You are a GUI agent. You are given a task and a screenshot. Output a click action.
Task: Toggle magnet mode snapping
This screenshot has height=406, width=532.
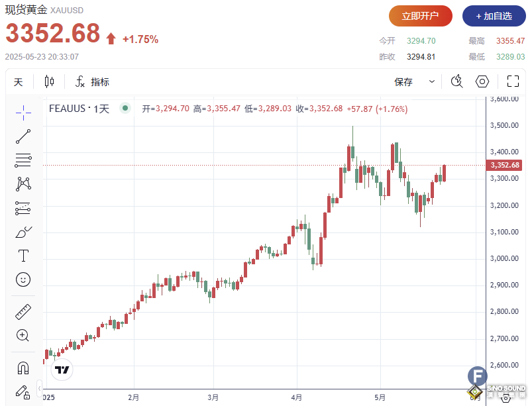pyautogui.click(x=23, y=368)
